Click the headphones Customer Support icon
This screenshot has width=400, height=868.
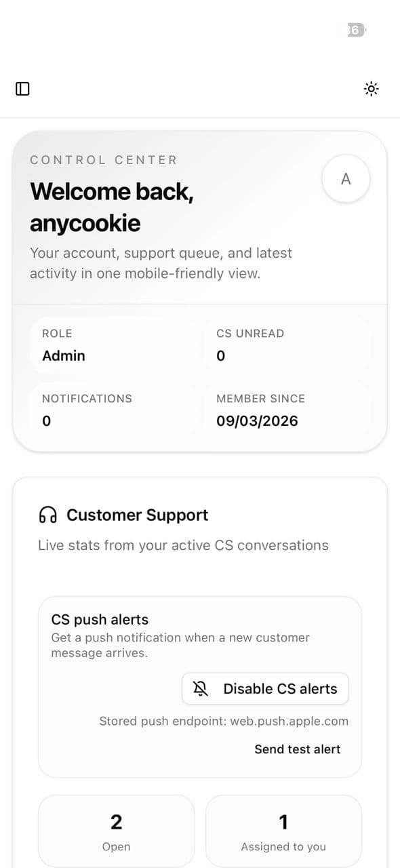coord(47,515)
